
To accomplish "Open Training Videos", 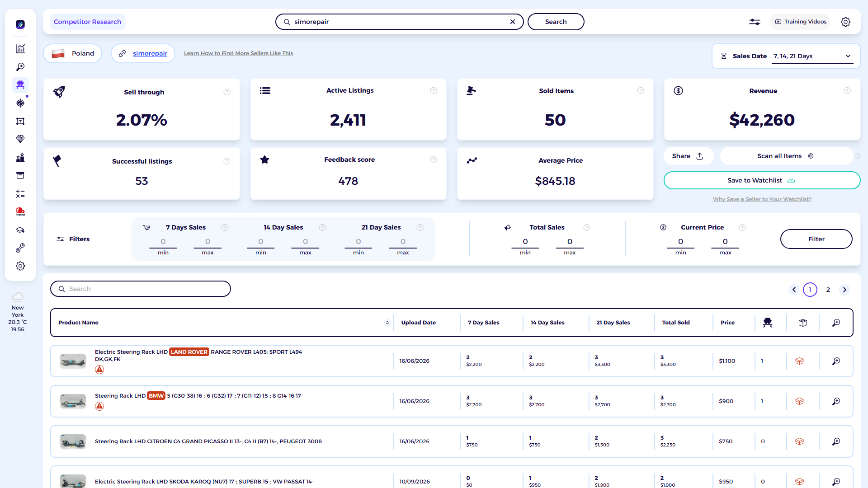I will coord(800,22).
